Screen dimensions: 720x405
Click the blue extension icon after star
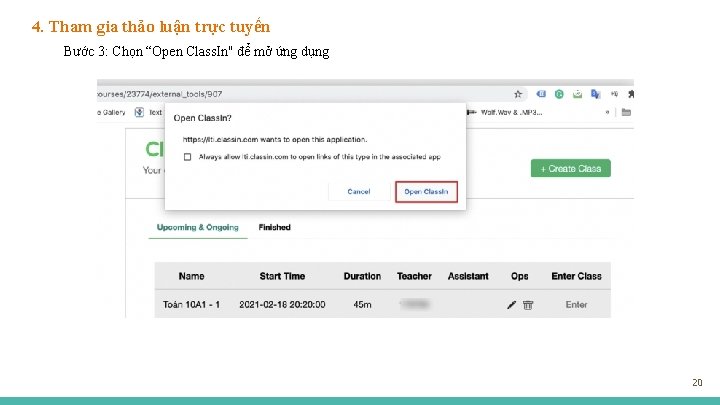click(541, 94)
